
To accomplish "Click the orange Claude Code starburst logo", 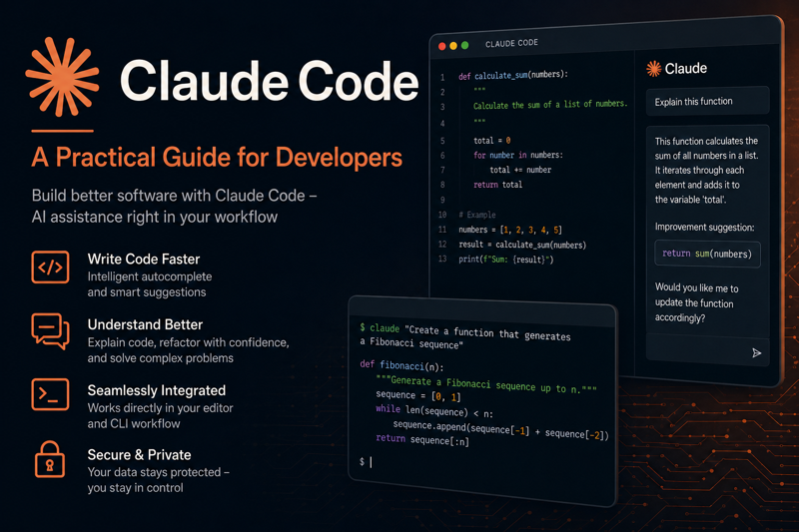I will (62, 77).
